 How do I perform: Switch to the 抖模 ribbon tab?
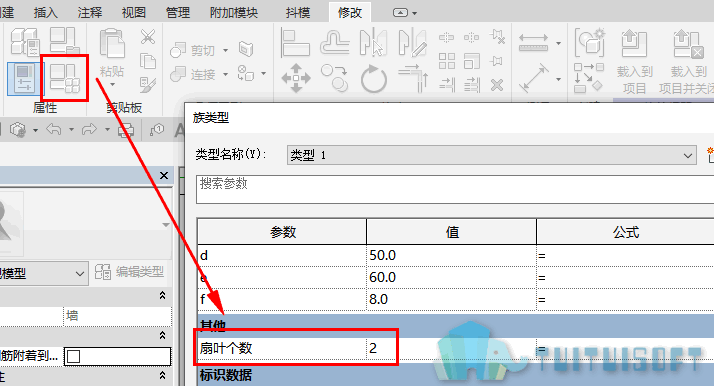(298, 12)
